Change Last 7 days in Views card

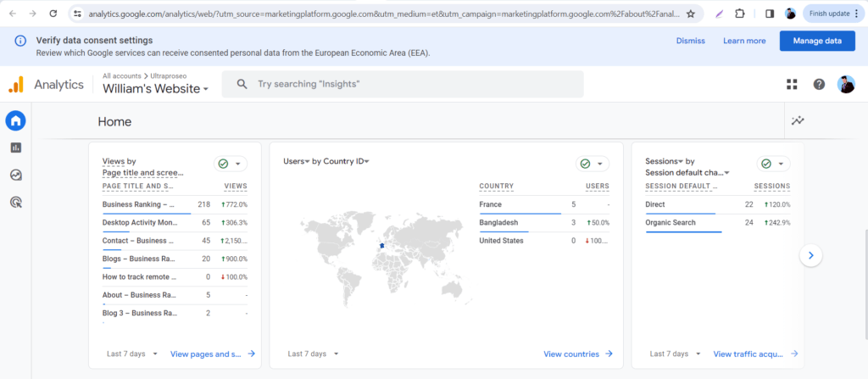(x=132, y=354)
